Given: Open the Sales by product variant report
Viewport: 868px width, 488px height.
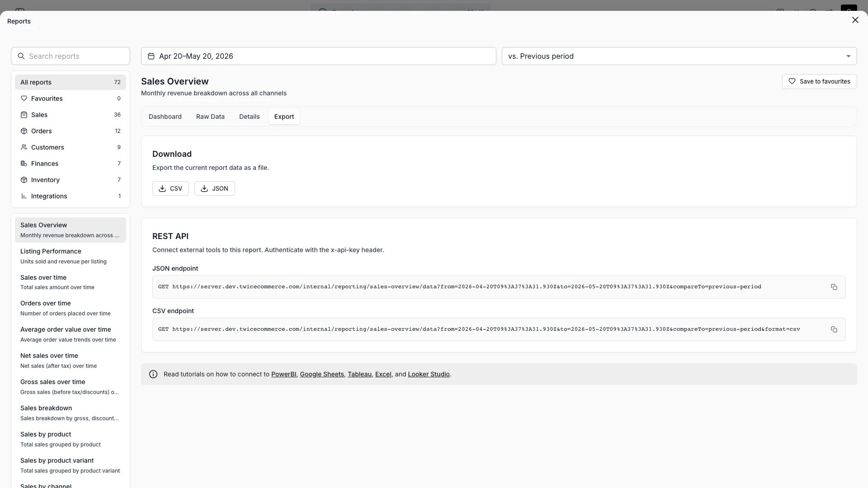Looking at the screenshot, I should click(71, 465).
